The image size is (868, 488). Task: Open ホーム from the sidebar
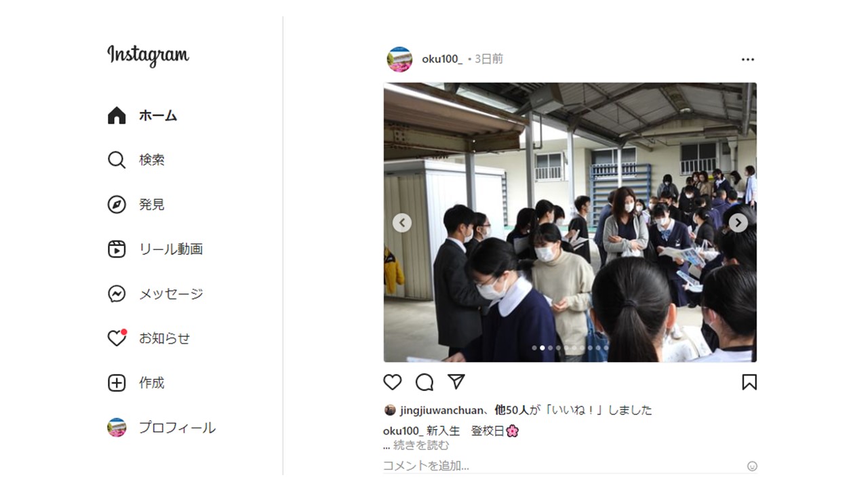point(142,116)
